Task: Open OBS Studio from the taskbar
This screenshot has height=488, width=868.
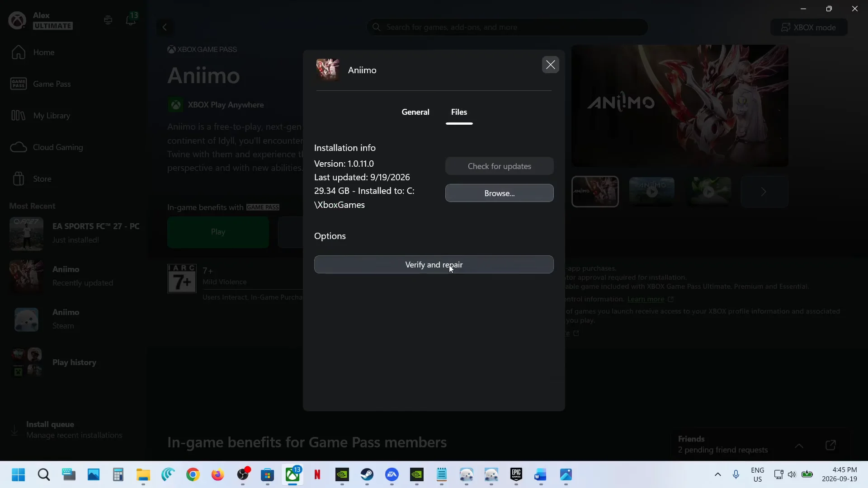Action: (x=243, y=475)
